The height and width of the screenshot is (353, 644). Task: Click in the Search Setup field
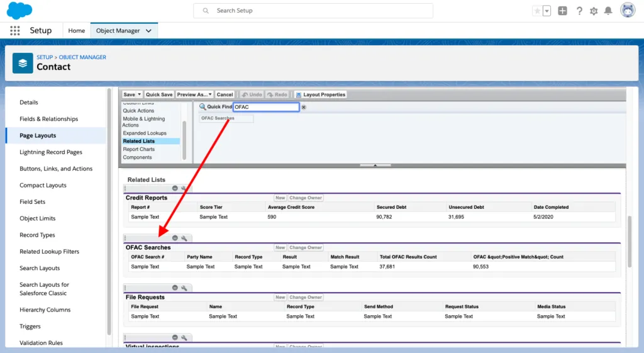(x=313, y=11)
